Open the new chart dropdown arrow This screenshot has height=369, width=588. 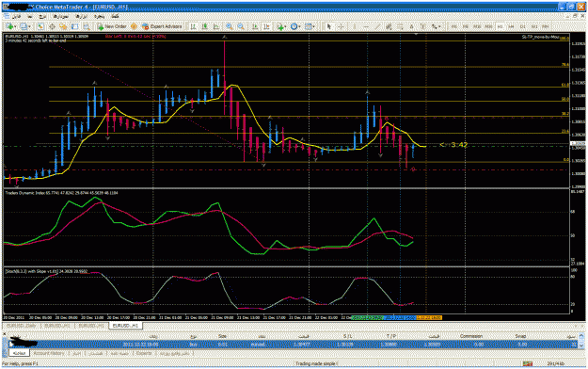coord(15,26)
